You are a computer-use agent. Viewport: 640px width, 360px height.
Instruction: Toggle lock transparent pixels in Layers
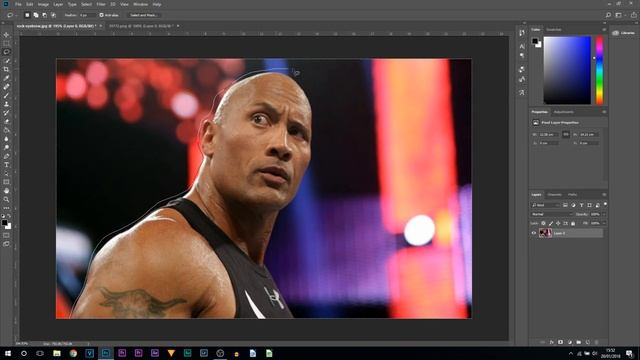coord(543,223)
